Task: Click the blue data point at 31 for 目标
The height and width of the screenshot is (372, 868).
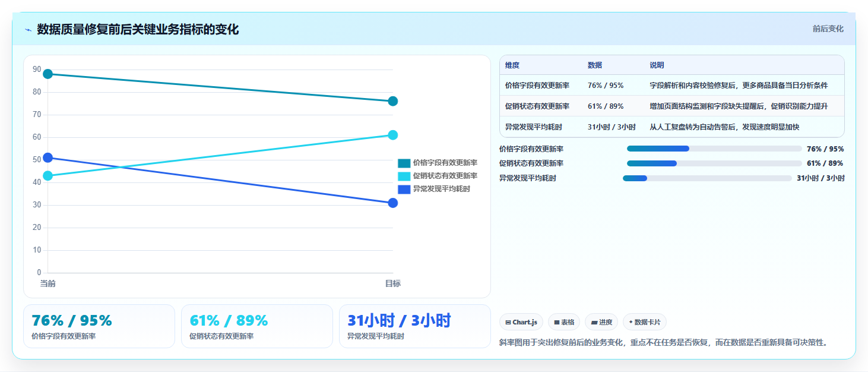Action: coord(392,203)
